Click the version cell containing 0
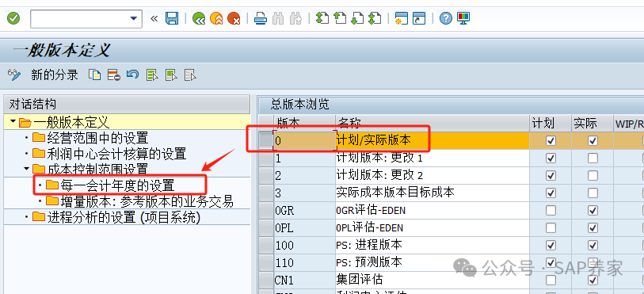Viewport: 644px width, 294px height. click(x=304, y=141)
